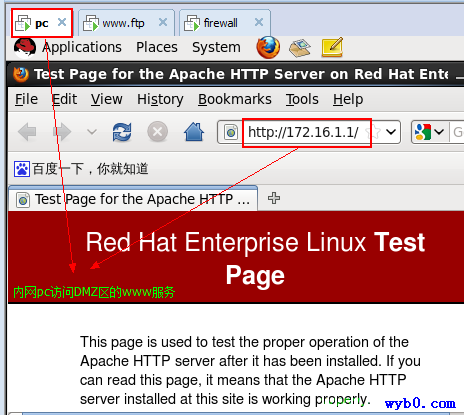Open the Bookmarks menu in Firefox
464x415 pixels.
(235, 99)
